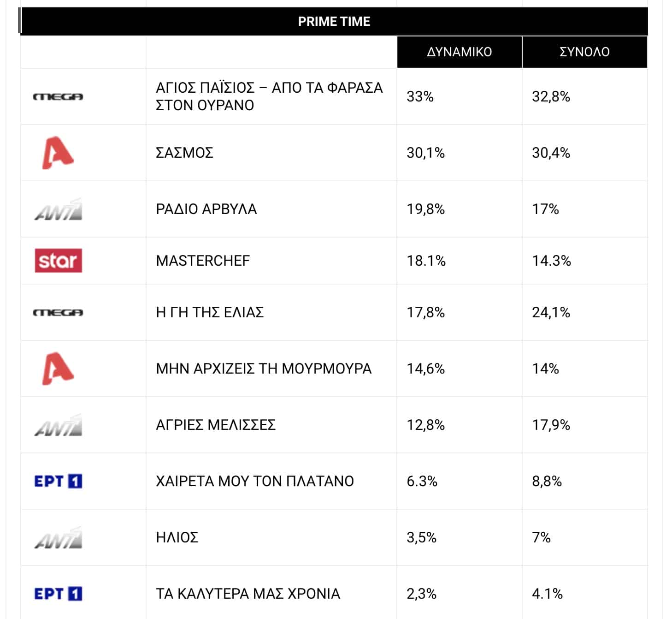The height and width of the screenshot is (619, 672).
Task: Click the ANT1 logo beside ΑΓΡΙΕΣ ΜΕΛΙΣΣΕΣ
Action: [x=59, y=425]
